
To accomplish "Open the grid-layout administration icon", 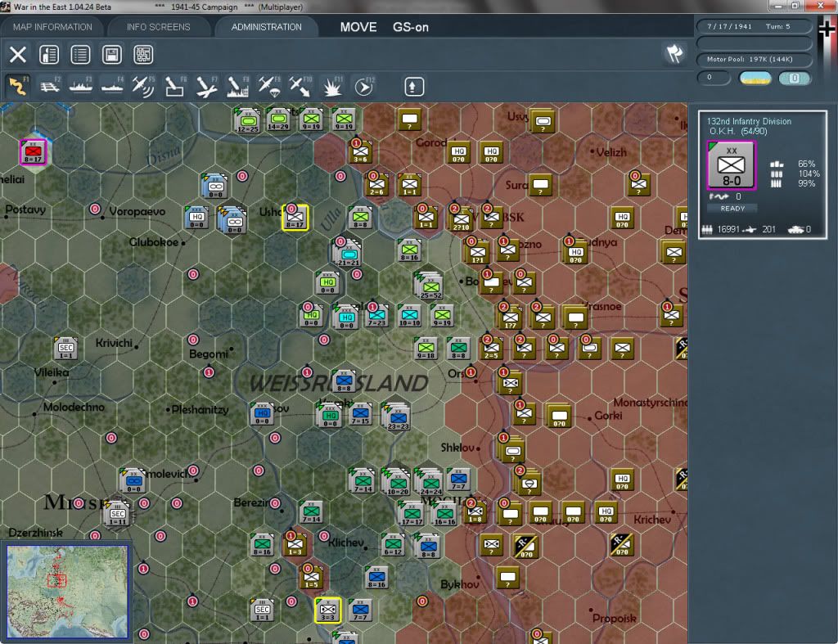I will 143,54.
